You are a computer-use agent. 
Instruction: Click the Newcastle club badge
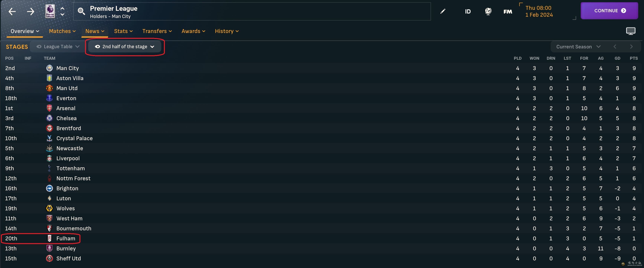pyautogui.click(x=50, y=148)
